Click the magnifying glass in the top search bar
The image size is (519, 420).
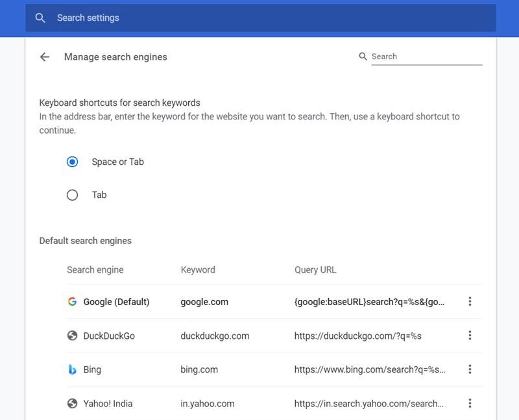pyautogui.click(x=40, y=18)
